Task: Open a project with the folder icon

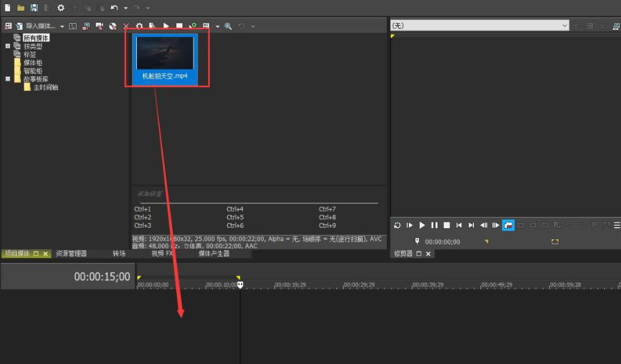Action: click(x=21, y=8)
